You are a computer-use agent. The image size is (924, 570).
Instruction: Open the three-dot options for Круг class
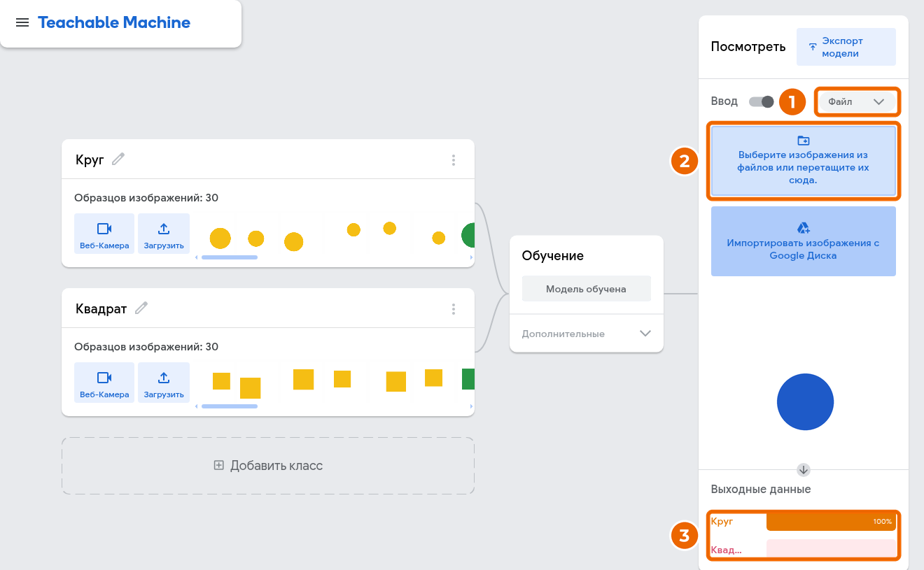pos(454,160)
